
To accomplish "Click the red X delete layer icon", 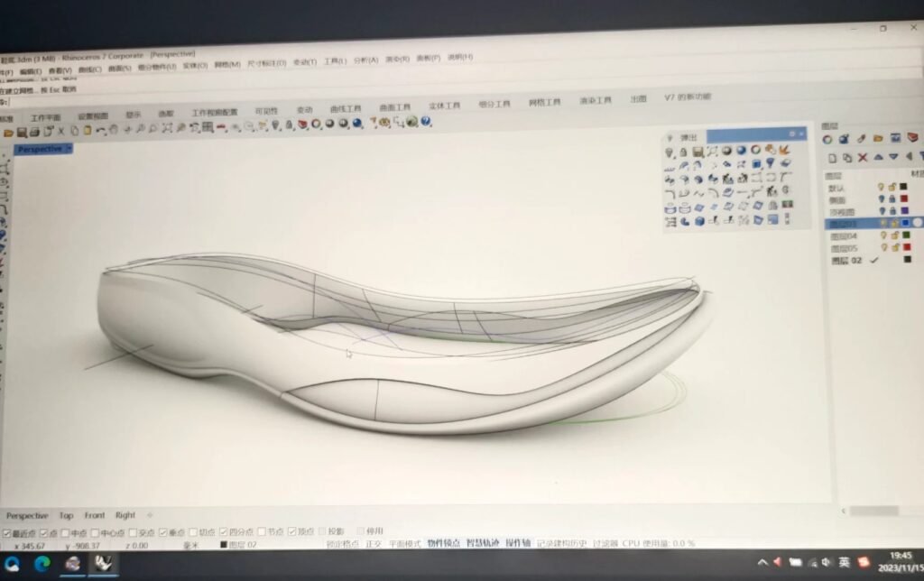I will pos(863,157).
